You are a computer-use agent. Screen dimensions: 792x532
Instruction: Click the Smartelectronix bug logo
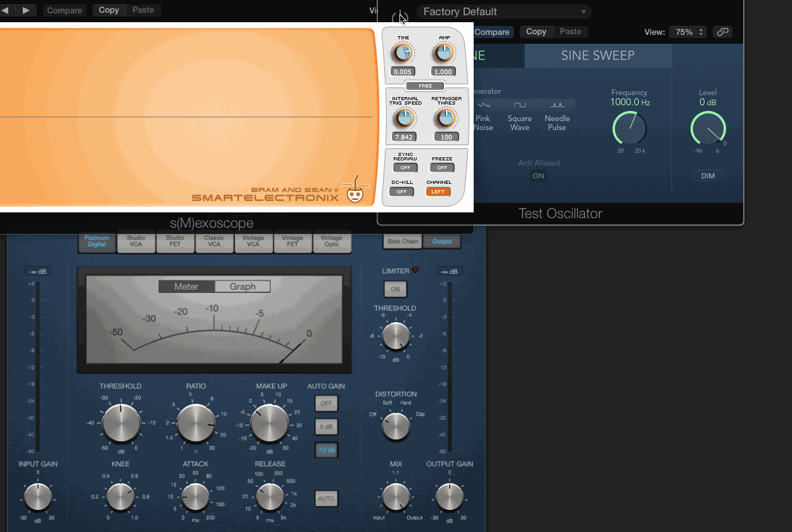(x=356, y=190)
